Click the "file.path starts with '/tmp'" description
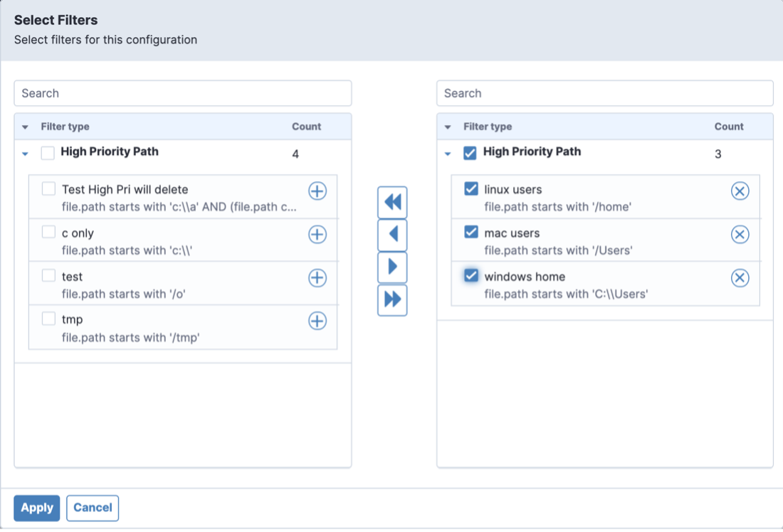 (x=131, y=338)
